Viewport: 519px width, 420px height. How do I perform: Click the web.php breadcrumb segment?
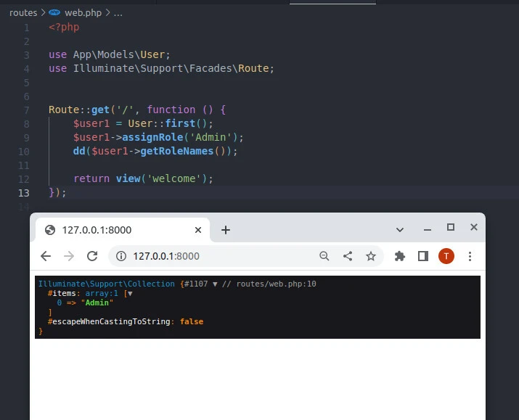83,13
